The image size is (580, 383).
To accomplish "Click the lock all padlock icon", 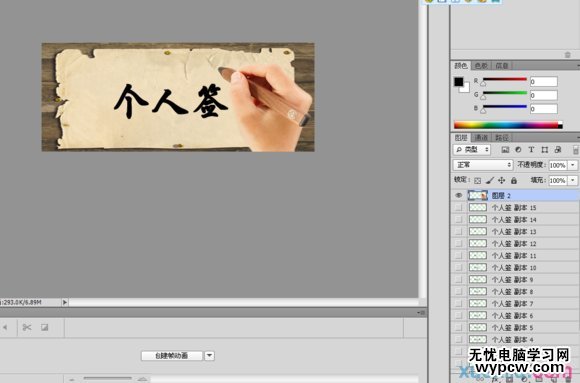I will (514, 181).
